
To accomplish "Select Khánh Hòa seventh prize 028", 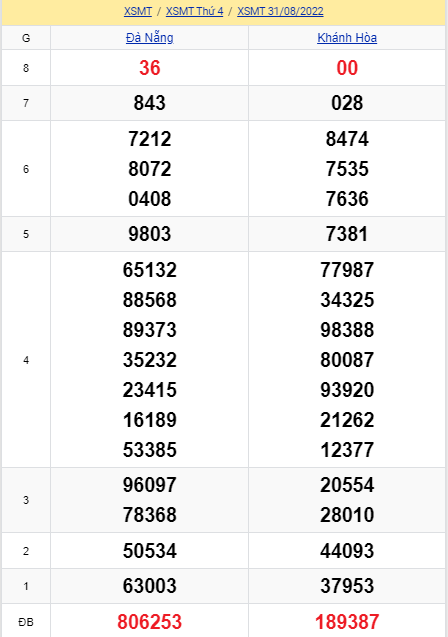I will coord(347,103).
